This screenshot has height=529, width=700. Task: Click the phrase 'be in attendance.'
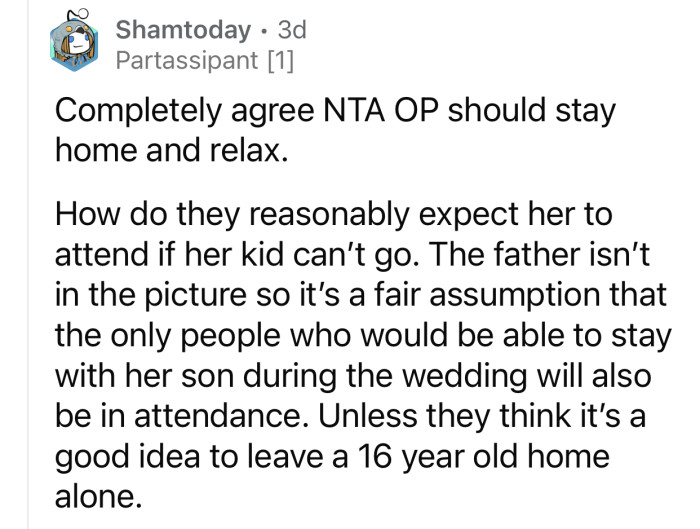(x=183, y=416)
